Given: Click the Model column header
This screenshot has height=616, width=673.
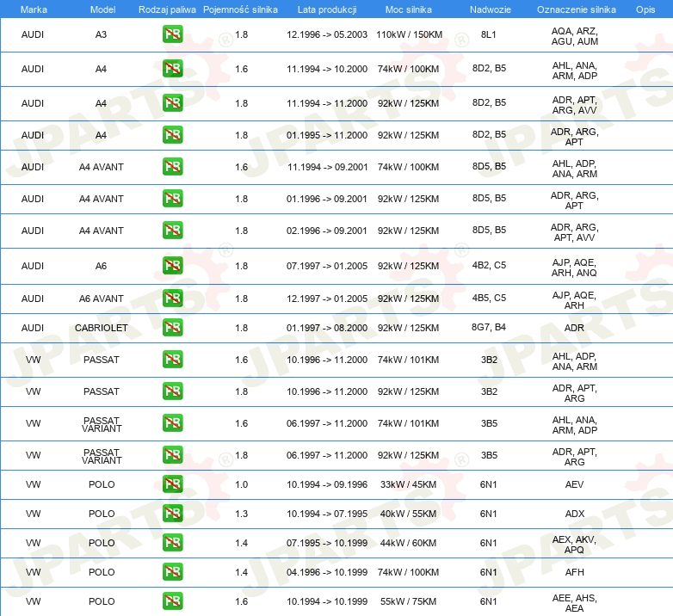Looking at the screenshot, I should [102, 9].
